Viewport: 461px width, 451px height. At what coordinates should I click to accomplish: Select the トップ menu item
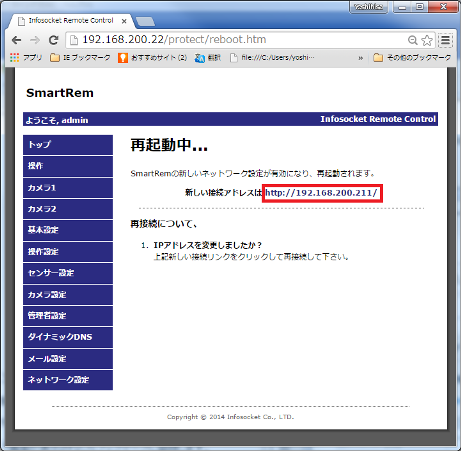click(68, 145)
